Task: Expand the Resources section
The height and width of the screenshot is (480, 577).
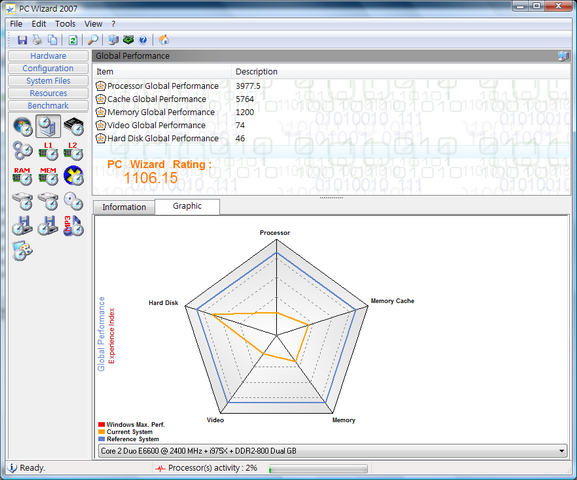Action: [x=48, y=93]
